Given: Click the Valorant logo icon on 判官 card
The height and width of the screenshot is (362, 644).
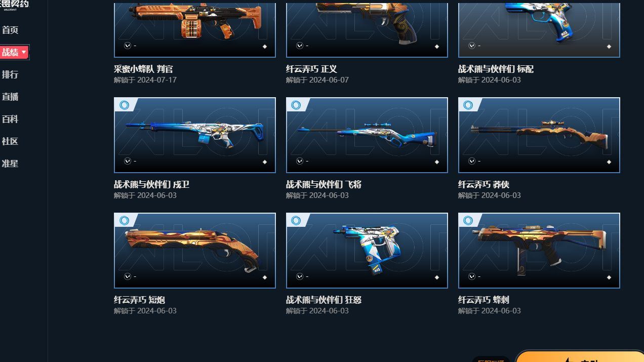Looking at the screenshot, I should (128, 45).
